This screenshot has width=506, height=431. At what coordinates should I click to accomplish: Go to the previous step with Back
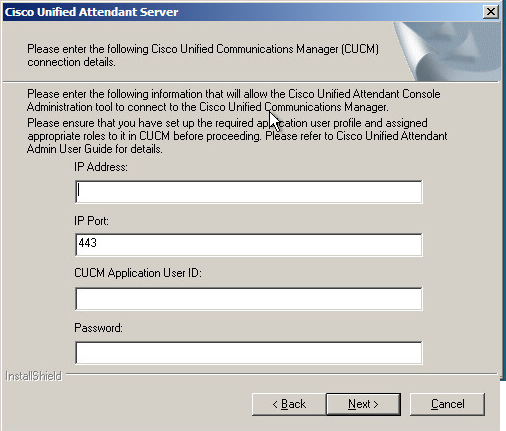[x=289, y=404]
